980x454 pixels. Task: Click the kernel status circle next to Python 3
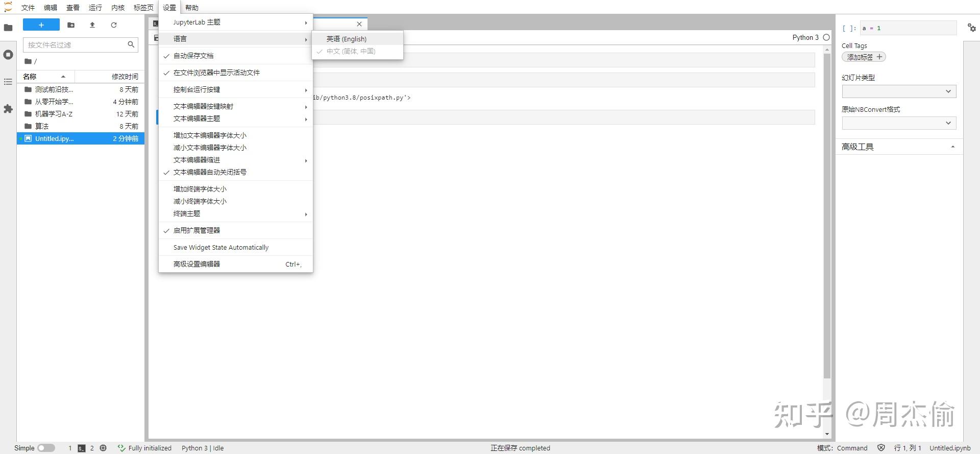click(826, 37)
